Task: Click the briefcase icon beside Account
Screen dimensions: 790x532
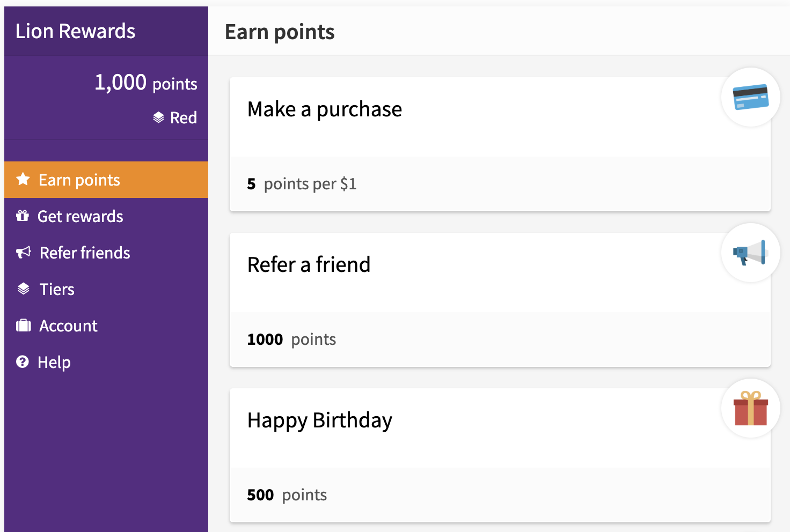Action: [x=24, y=325]
